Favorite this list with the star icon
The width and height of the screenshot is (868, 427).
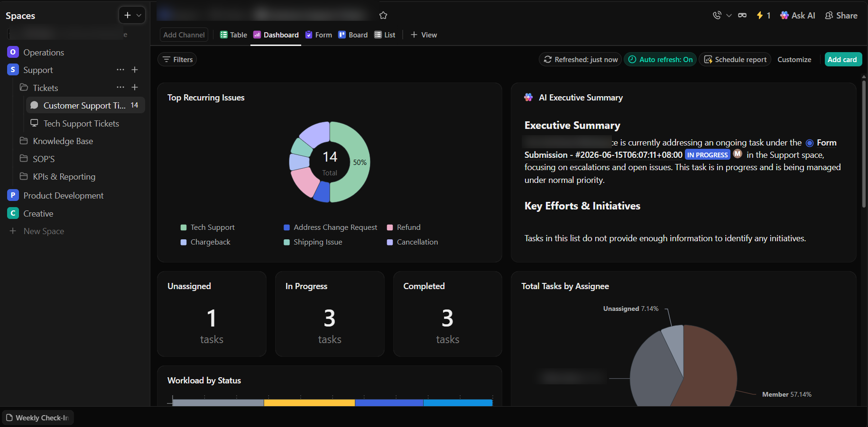click(383, 16)
